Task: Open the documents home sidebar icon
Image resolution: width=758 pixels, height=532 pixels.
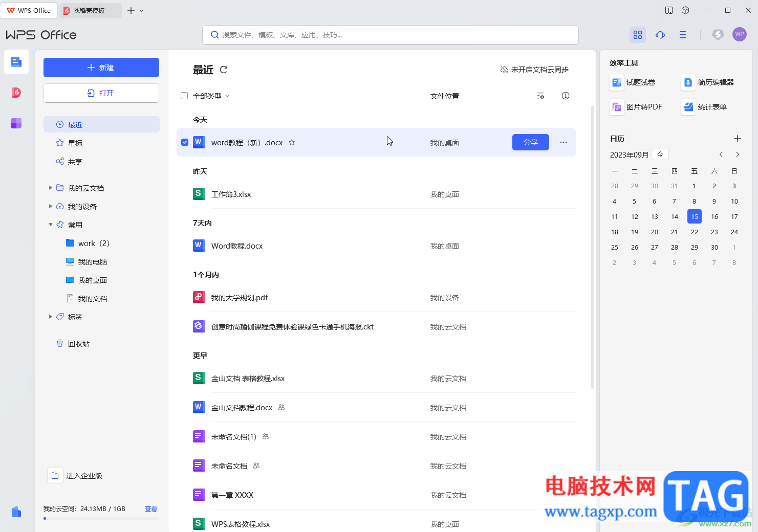Action: pos(16,62)
